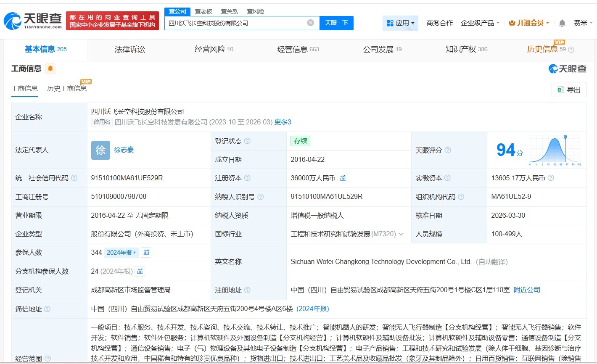Click legal representative link 徐志豪

(124, 150)
